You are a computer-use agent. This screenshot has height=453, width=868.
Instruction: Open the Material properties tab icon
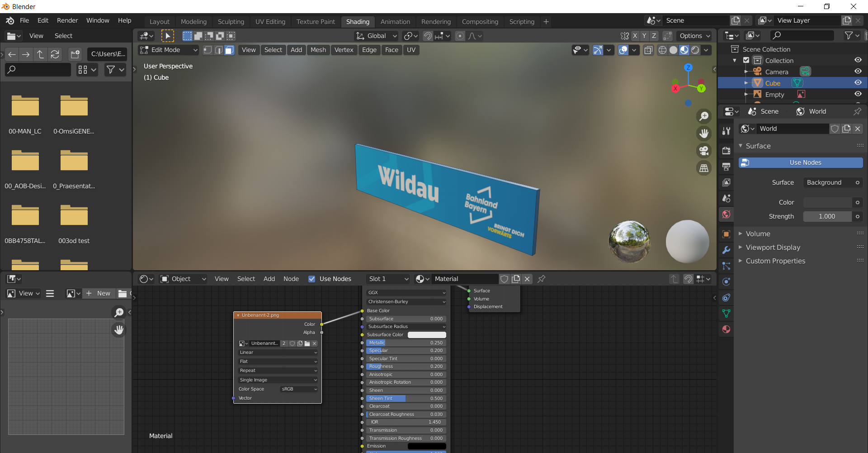726,329
